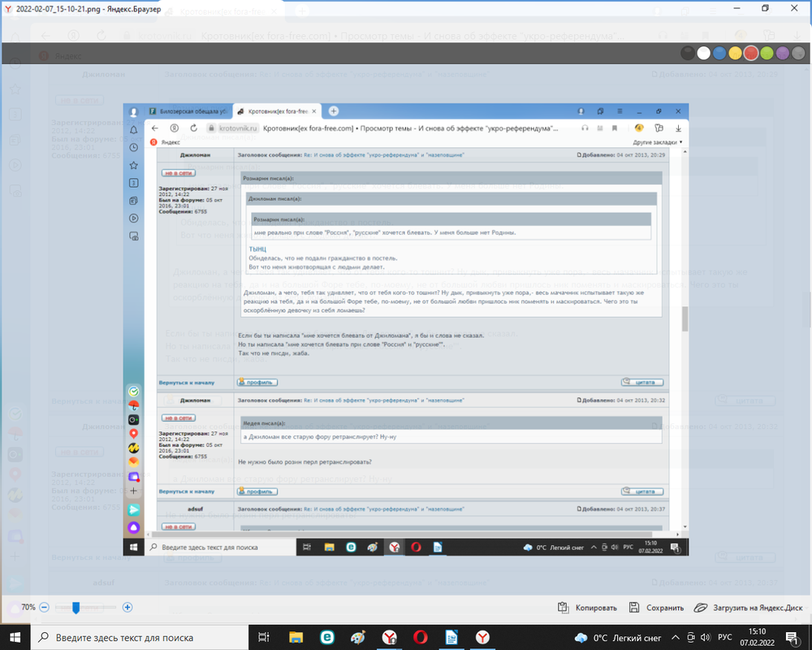The width and height of the screenshot is (812, 650).
Task: Open the document app icon on the bottom taskbar
Action: point(451,638)
